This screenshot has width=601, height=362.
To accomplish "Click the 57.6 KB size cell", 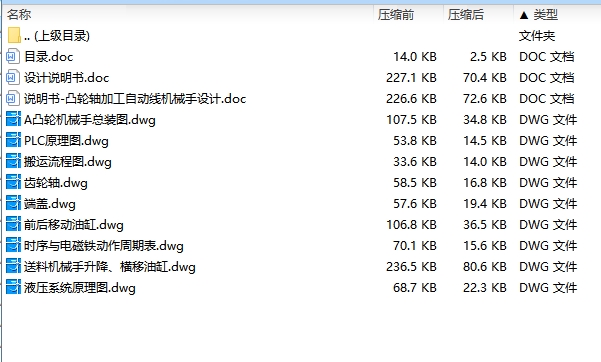I will coord(415,204).
